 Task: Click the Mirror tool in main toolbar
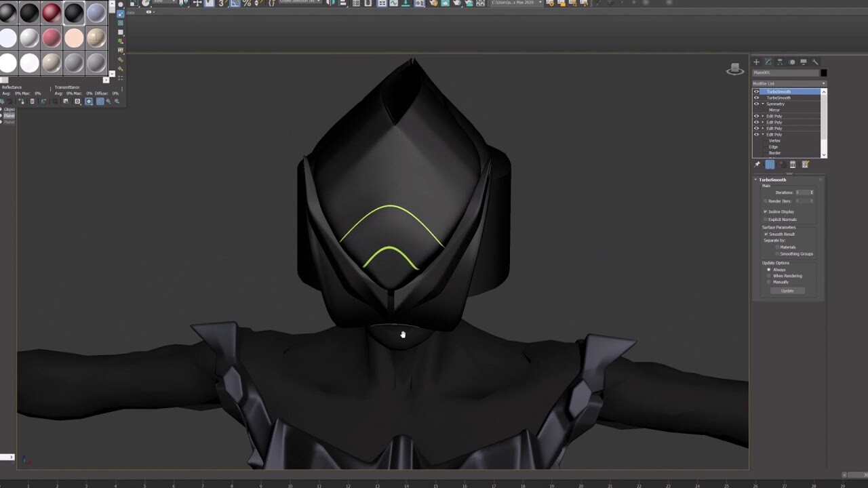coord(332,3)
